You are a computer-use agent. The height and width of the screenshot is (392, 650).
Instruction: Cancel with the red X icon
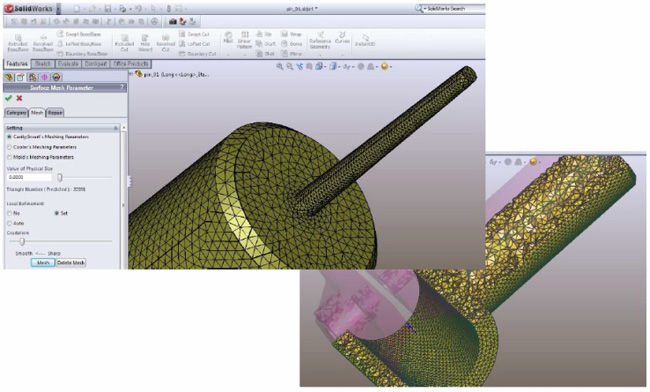19,98
